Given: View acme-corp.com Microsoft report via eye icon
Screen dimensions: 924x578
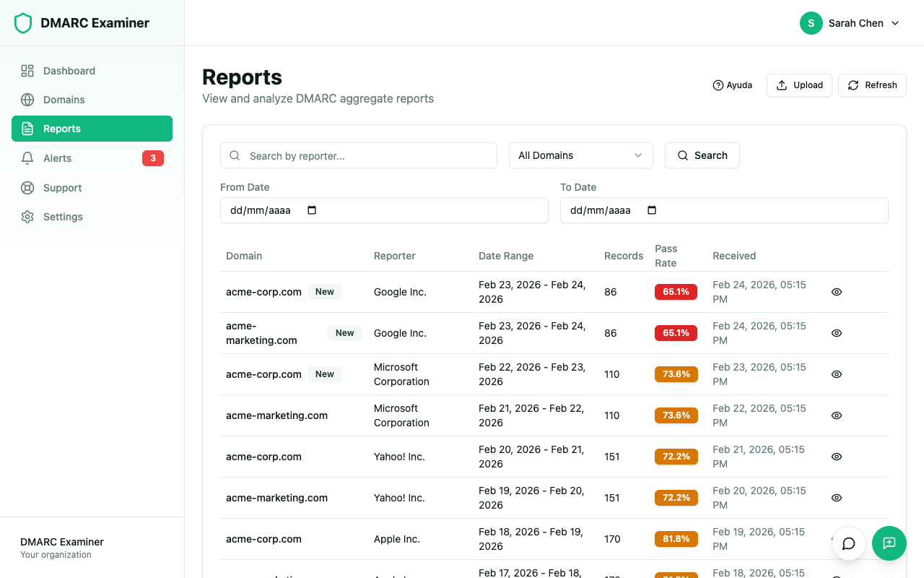Looking at the screenshot, I should 837,374.
